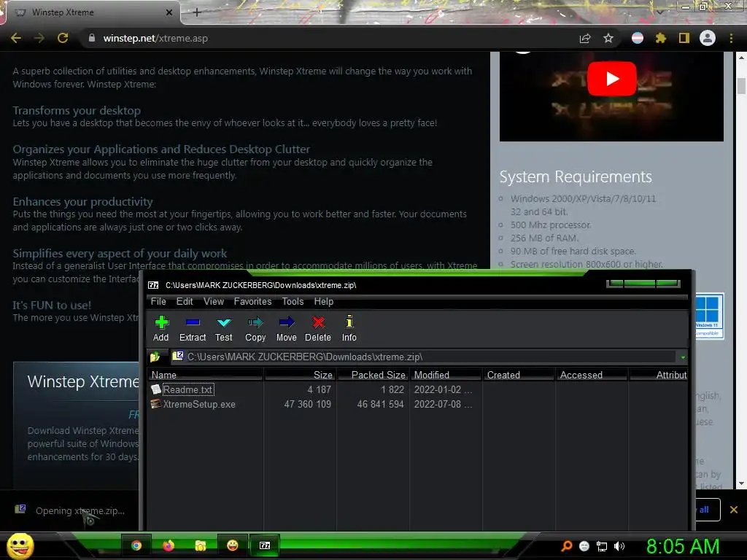The width and height of the screenshot is (747, 560).
Task: Click the 7z taskbar button
Action: 265,545
